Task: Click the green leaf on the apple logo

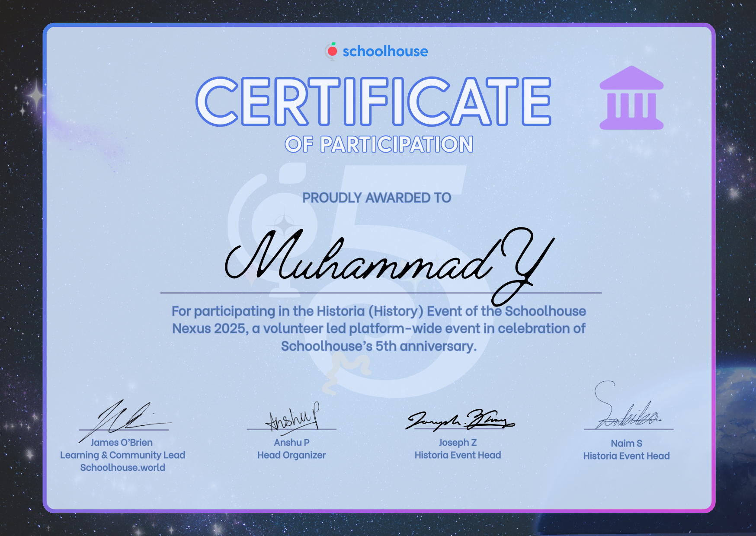Action: pos(334,44)
